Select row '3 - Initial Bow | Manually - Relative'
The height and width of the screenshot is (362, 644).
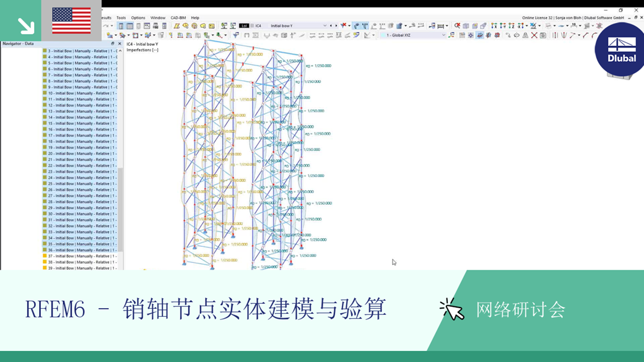pos(82,51)
